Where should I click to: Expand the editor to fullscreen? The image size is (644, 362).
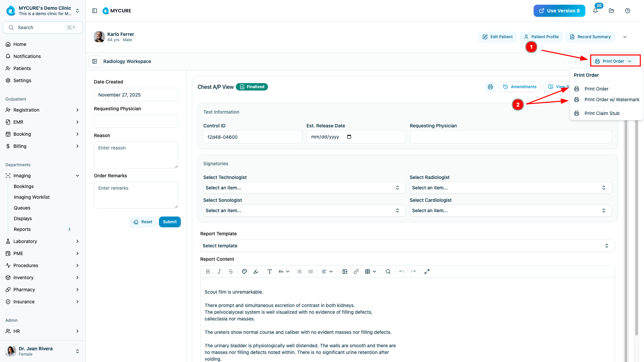(427, 271)
